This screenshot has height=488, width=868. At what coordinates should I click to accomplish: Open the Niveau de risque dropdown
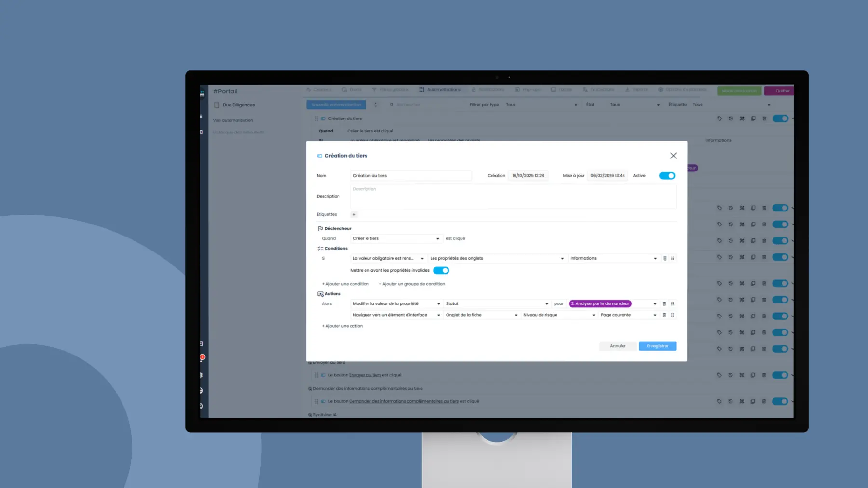click(558, 315)
